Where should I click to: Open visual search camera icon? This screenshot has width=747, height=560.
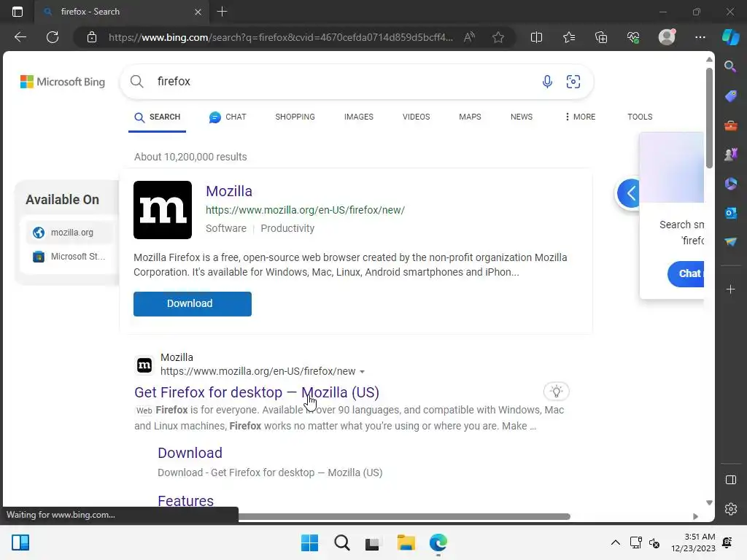point(573,82)
